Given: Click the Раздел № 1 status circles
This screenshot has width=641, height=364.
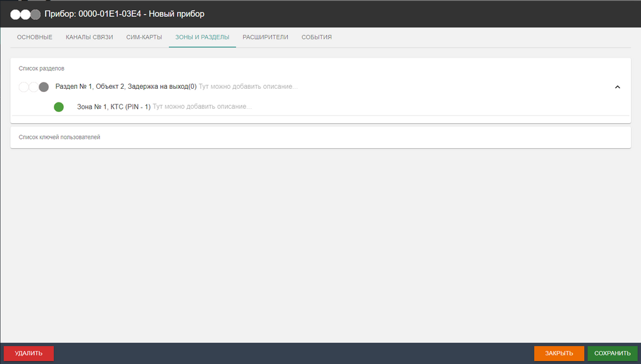Looking at the screenshot, I should tap(34, 87).
